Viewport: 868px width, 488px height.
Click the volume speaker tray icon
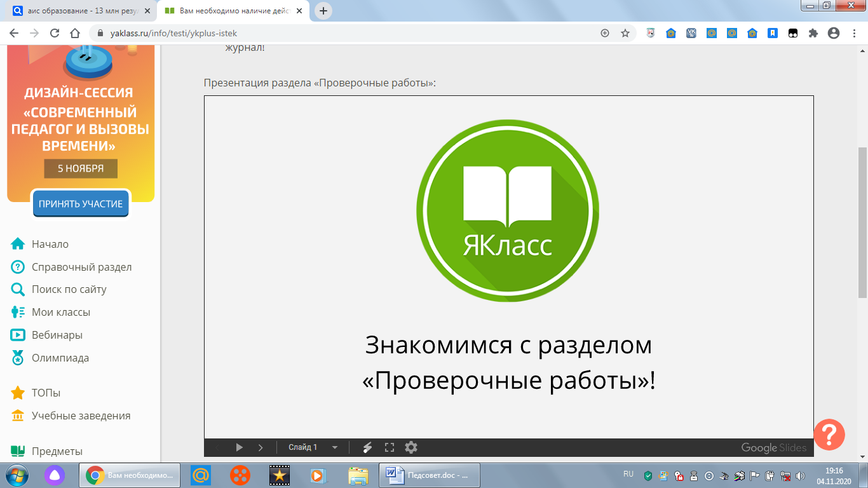(799, 475)
